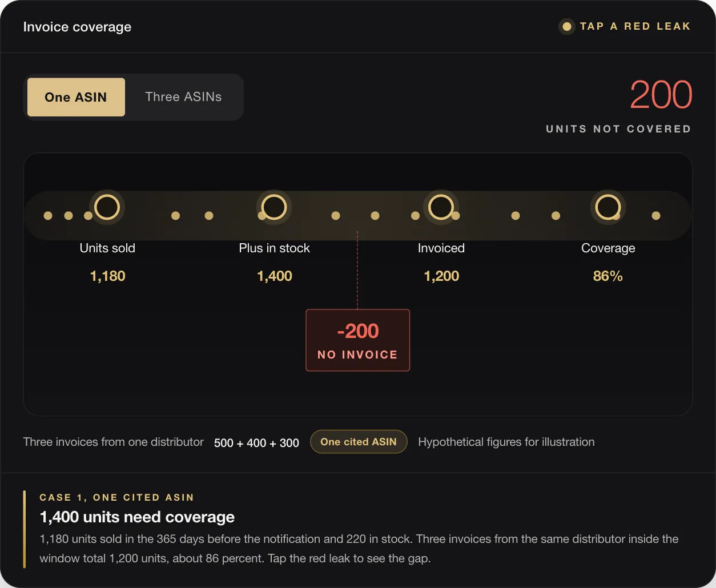Click the 1,400 units need coverage heading
716x588 pixels.
(x=137, y=517)
